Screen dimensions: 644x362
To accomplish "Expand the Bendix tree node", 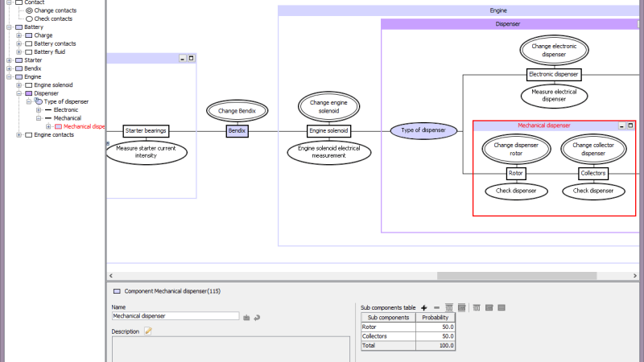I will pos(9,68).
